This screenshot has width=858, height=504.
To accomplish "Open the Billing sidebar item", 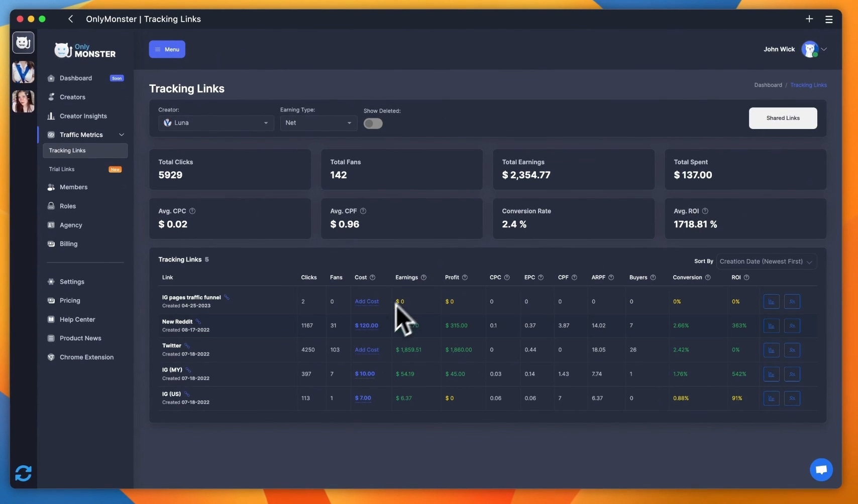I will point(68,244).
